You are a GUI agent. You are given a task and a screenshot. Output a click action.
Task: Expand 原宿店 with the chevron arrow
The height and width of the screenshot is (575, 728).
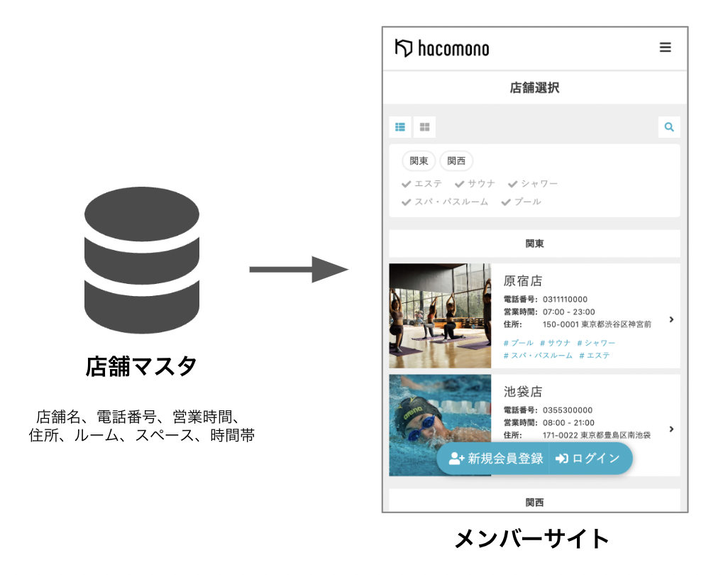671,319
